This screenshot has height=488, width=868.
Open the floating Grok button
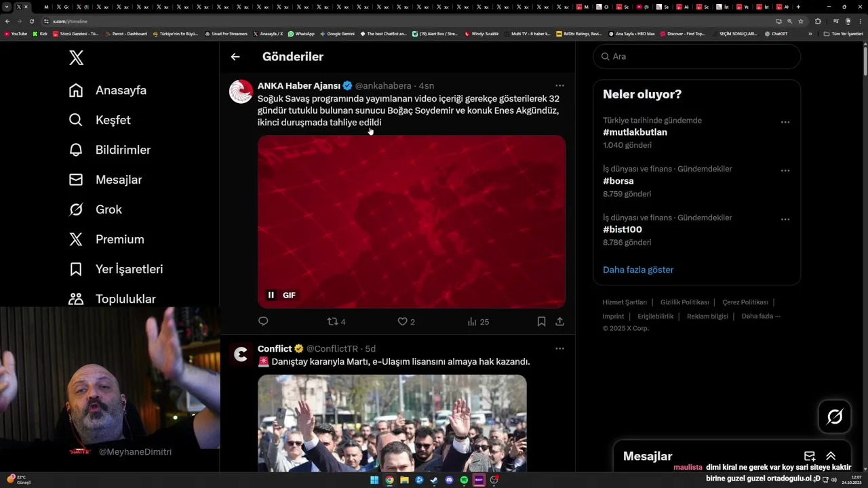click(835, 417)
